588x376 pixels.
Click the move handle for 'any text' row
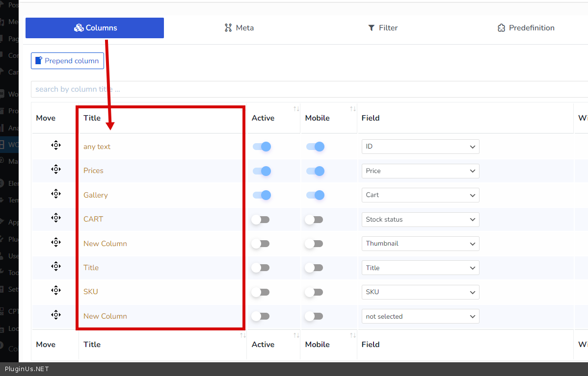click(x=56, y=146)
